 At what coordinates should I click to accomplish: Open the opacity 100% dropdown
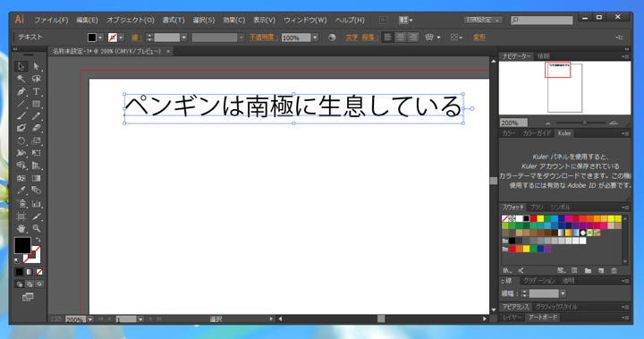point(315,38)
